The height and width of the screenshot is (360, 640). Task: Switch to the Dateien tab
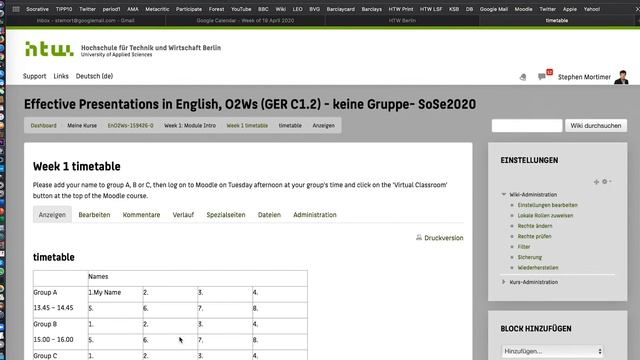click(x=269, y=215)
